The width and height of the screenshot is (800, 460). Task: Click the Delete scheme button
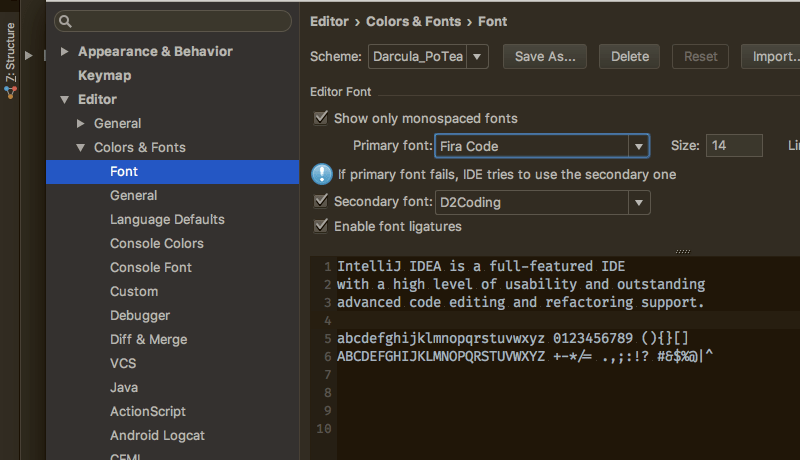629,57
